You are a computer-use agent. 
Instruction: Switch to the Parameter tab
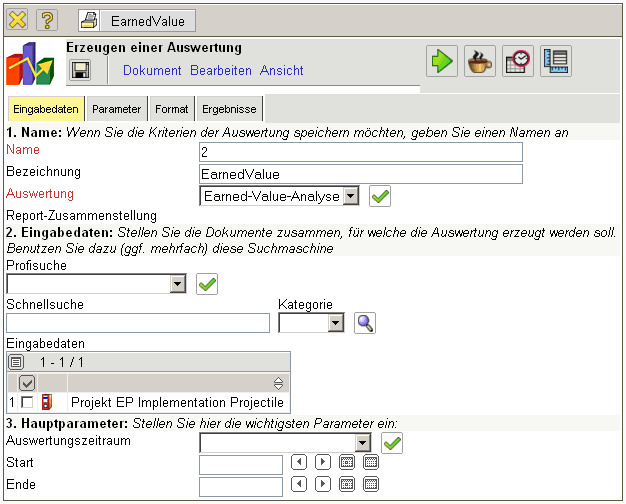(x=116, y=108)
